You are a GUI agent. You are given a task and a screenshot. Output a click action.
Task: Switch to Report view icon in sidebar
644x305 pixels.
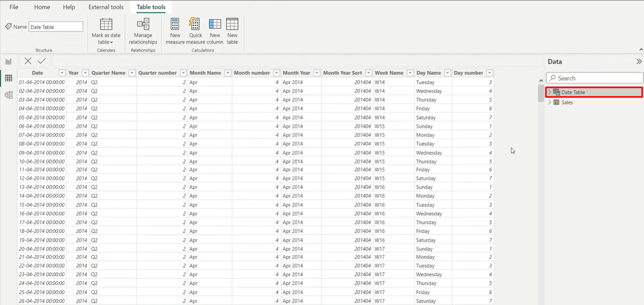click(x=8, y=62)
